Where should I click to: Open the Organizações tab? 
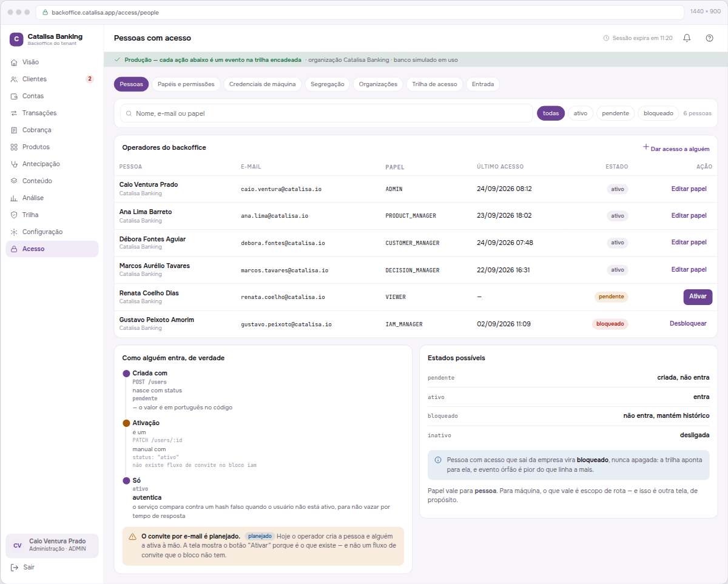pyautogui.click(x=378, y=84)
